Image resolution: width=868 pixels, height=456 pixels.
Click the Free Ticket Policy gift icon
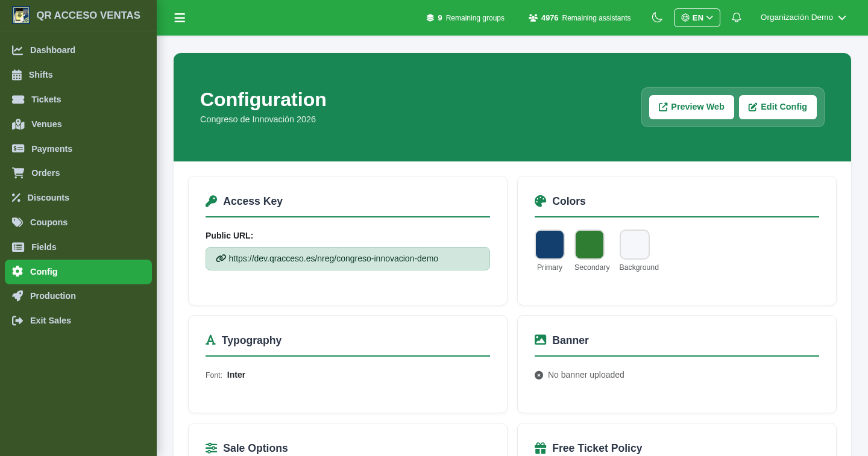tap(541, 448)
